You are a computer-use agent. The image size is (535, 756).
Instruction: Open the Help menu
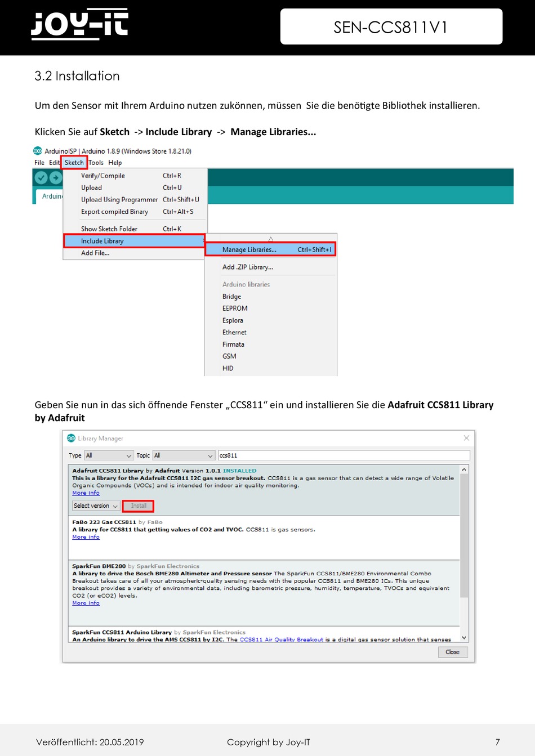coord(115,163)
